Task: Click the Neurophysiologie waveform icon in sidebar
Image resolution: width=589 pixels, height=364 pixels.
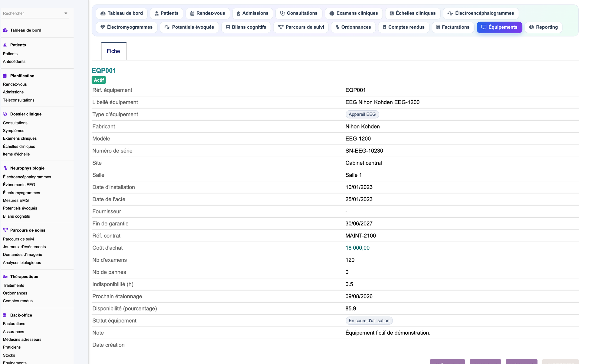Action: (x=5, y=168)
